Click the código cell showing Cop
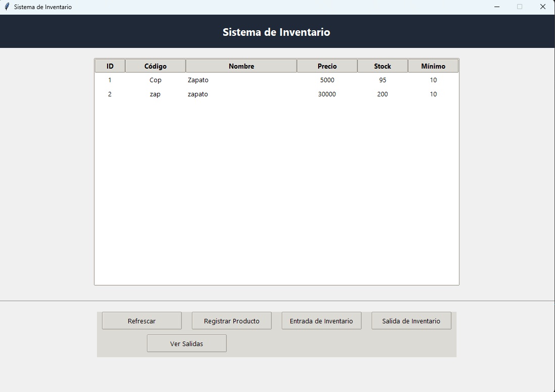The image size is (555, 392). tap(155, 80)
